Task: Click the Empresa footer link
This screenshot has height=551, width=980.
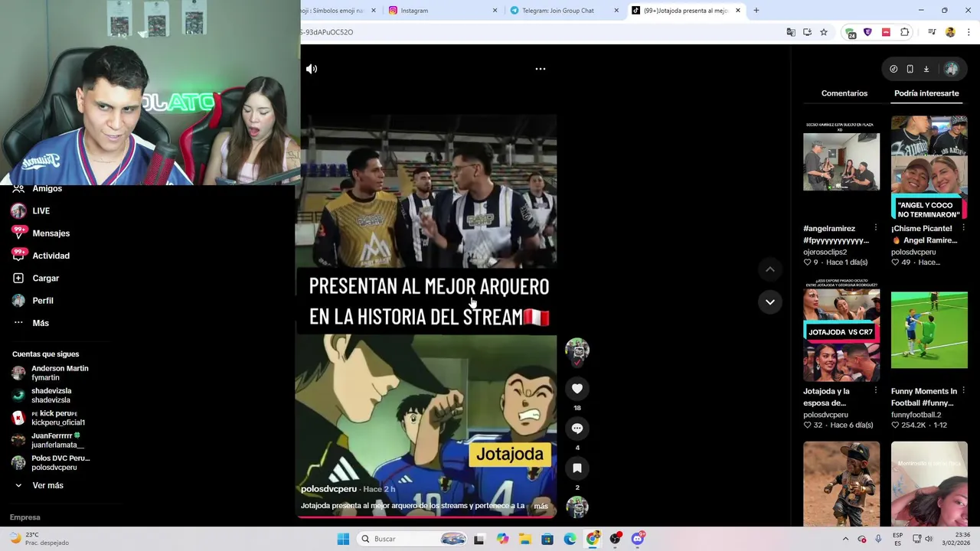Action: (24, 517)
